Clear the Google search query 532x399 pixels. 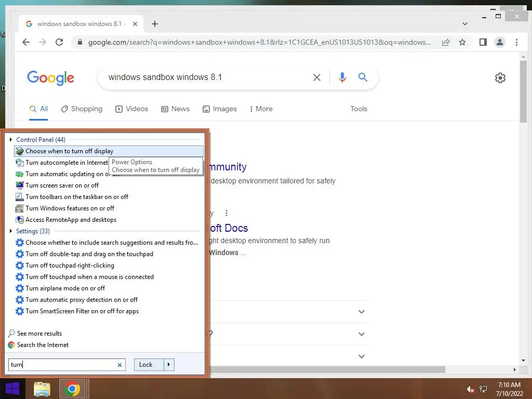[x=317, y=77]
